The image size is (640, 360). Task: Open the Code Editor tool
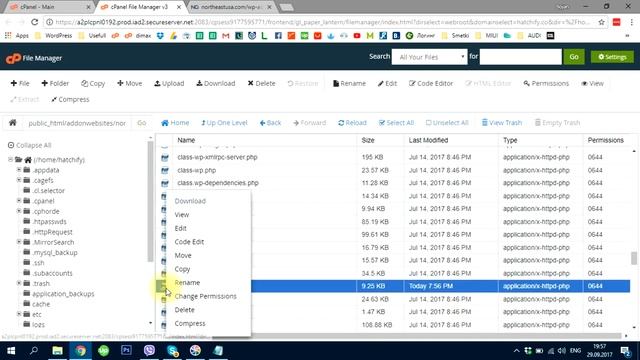(x=431, y=83)
